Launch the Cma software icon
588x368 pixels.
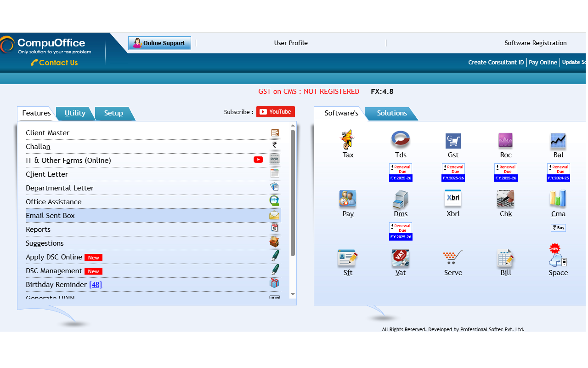(558, 199)
